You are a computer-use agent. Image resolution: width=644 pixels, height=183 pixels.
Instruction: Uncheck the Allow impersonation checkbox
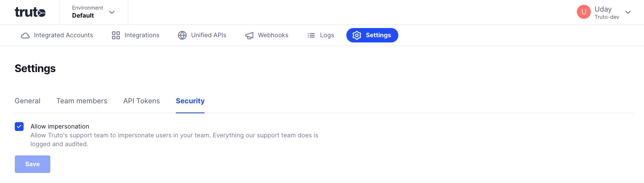[19, 127]
